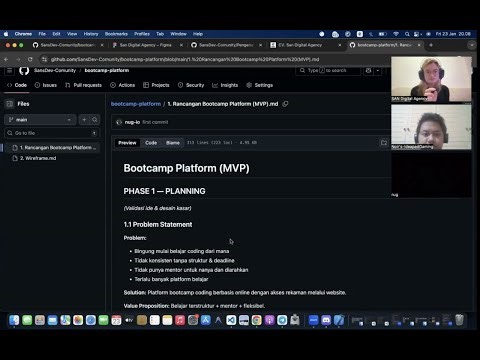This screenshot has height=360, width=480.
Task: Open the main branch dropdown
Action: pos(40,120)
